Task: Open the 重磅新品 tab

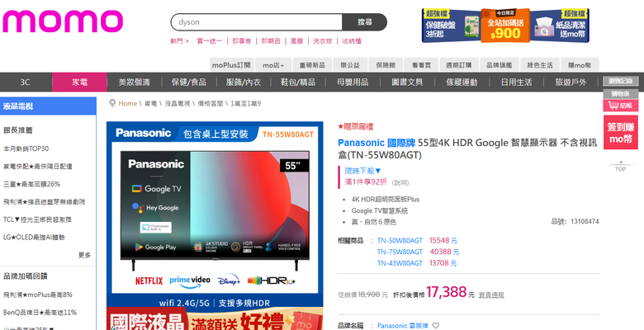Action: click(312, 65)
